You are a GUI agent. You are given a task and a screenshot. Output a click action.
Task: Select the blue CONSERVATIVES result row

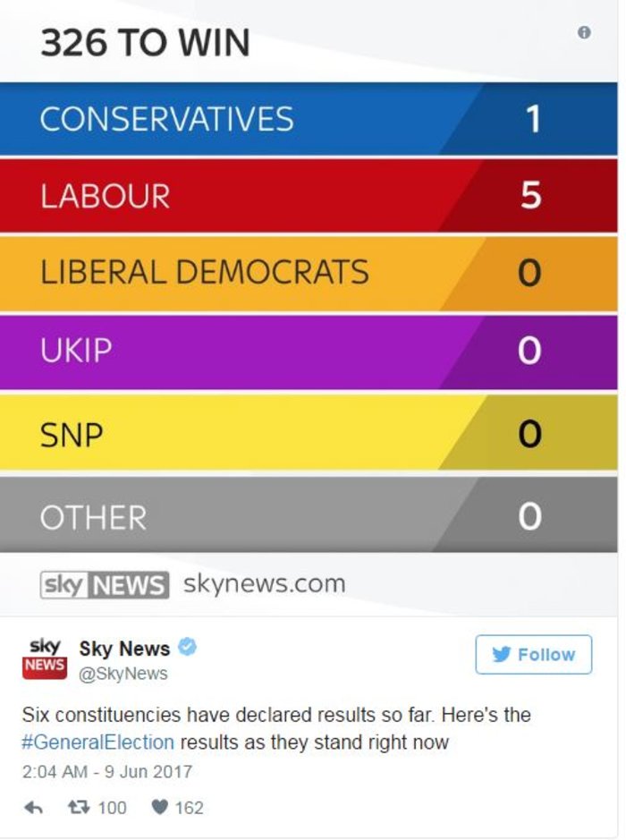point(309,119)
